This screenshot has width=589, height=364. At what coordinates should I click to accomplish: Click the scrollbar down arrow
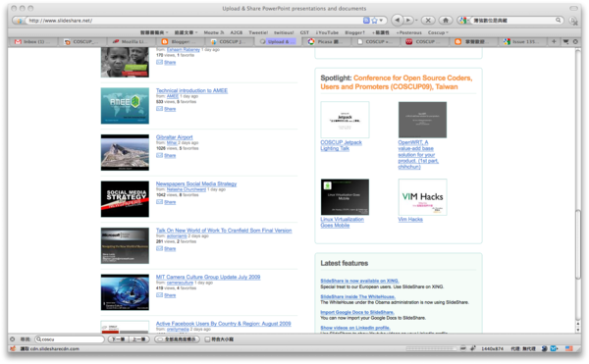(578, 330)
